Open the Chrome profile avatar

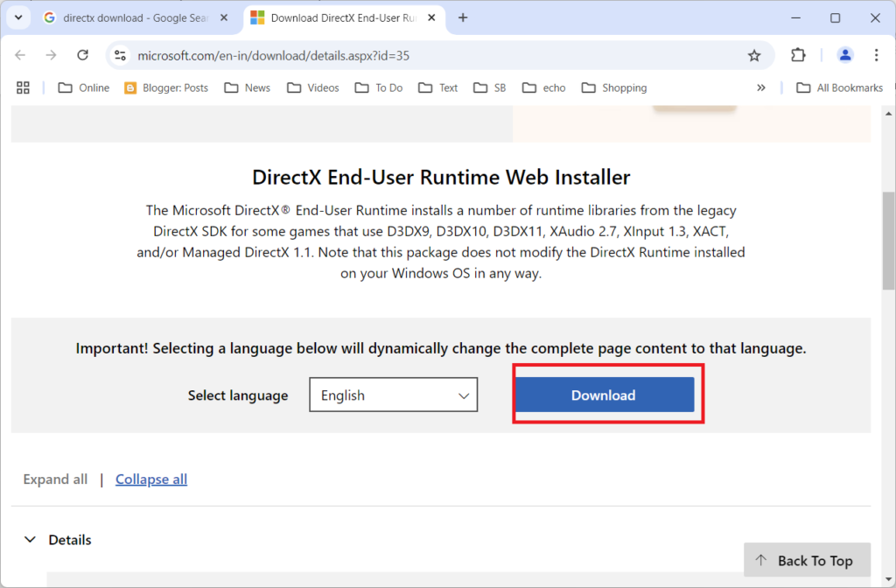[844, 55]
